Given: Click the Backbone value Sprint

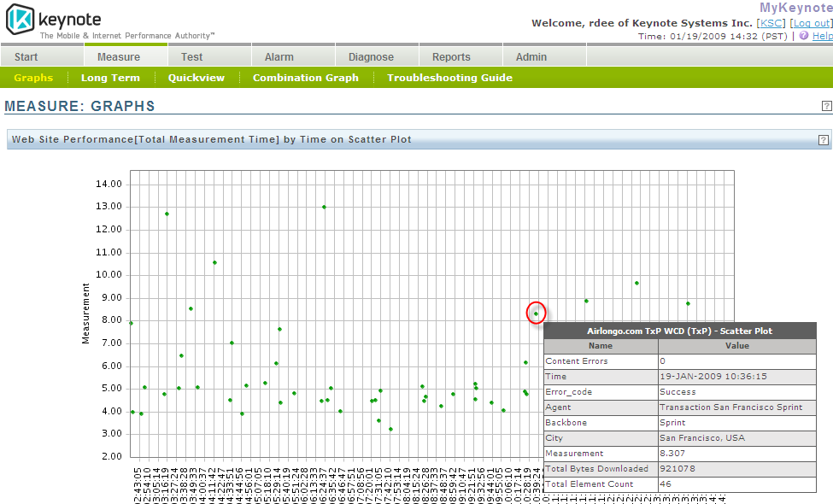Looking at the screenshot, I should pos(672,423).
